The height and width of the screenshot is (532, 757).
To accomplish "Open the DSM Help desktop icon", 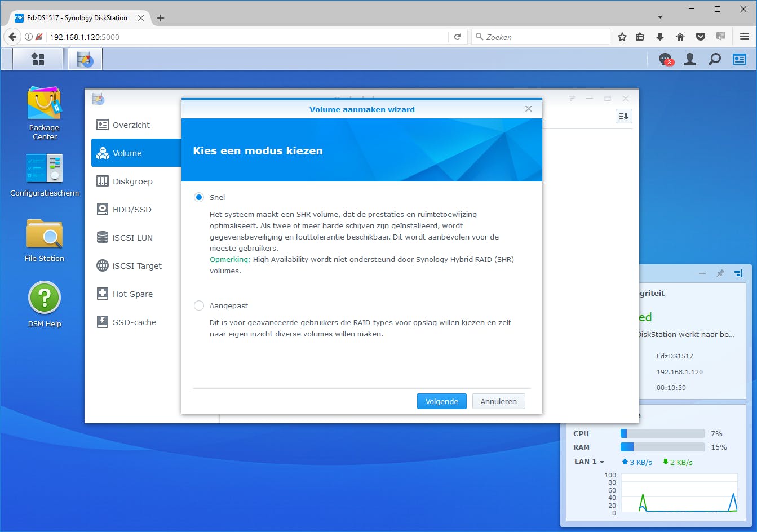I will pos(45,305).
